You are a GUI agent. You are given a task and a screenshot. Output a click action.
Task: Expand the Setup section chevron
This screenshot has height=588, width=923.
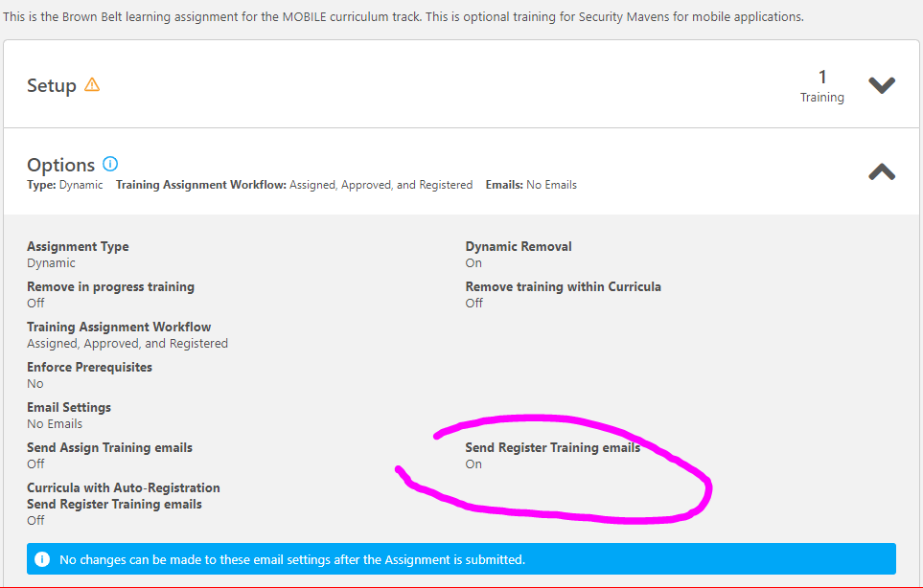881,84
